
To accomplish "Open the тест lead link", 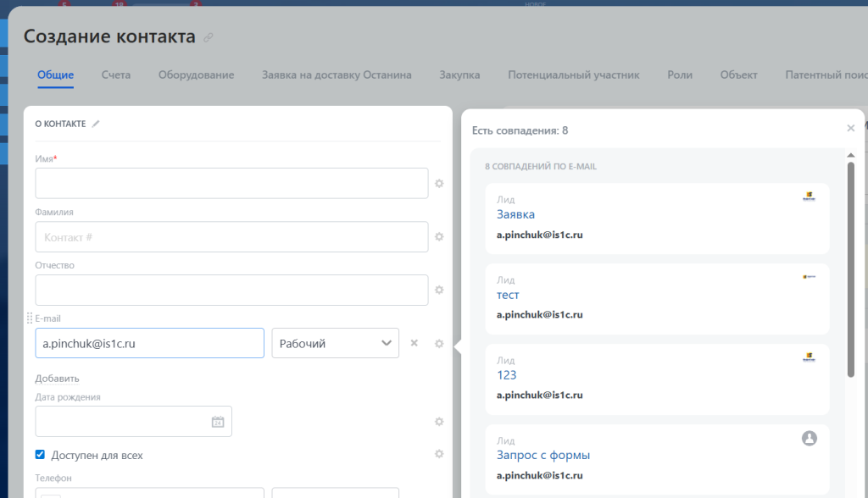I will tap(508, 295).
